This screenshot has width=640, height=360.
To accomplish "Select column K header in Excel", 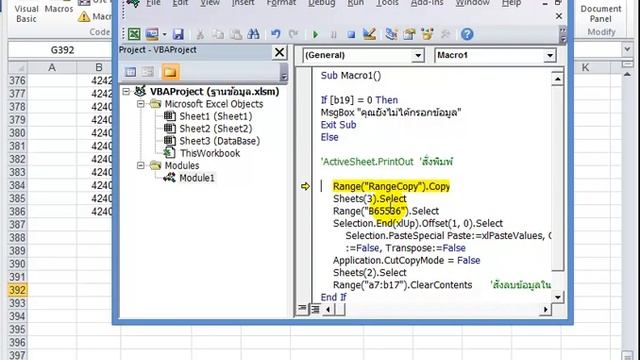I will tap(585, 67).
